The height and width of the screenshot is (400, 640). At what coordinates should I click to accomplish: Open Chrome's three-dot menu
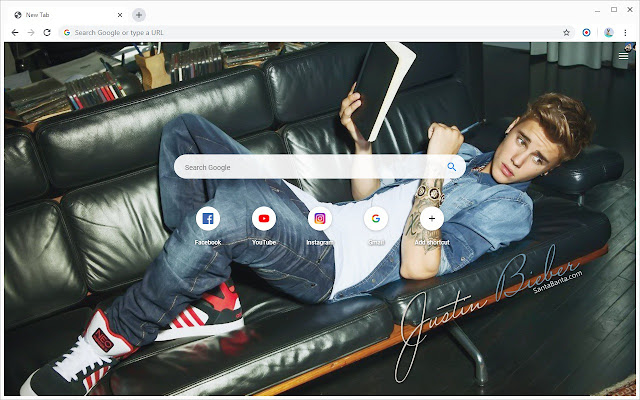click(625, 33)
